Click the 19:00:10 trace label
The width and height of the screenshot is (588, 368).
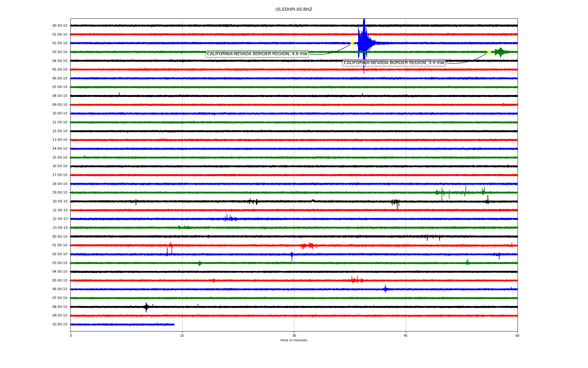pyautogui.click(x=60, y=193)
